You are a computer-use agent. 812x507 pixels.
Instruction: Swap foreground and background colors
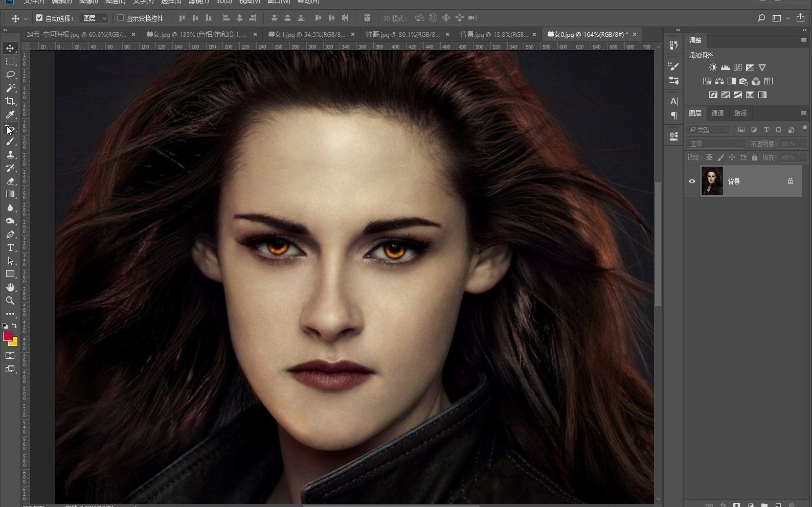pyautogui.click(x=14, y=326)
